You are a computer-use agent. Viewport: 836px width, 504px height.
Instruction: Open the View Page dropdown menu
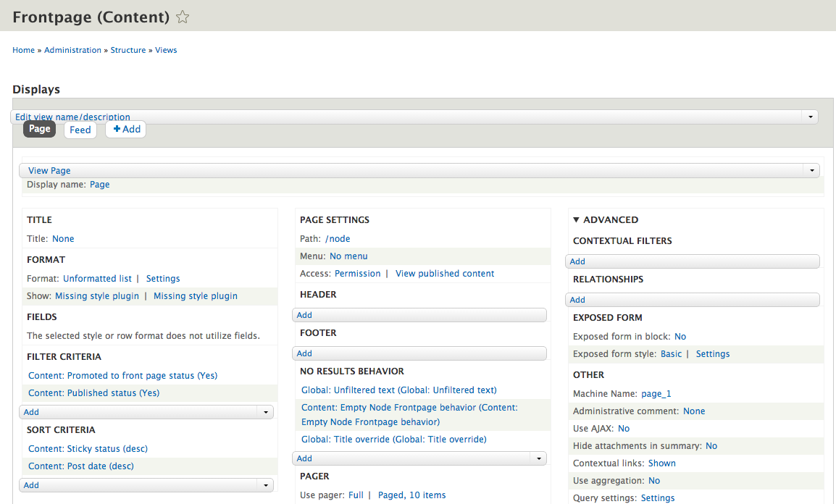pyautogui.click(x=812, y=170)
